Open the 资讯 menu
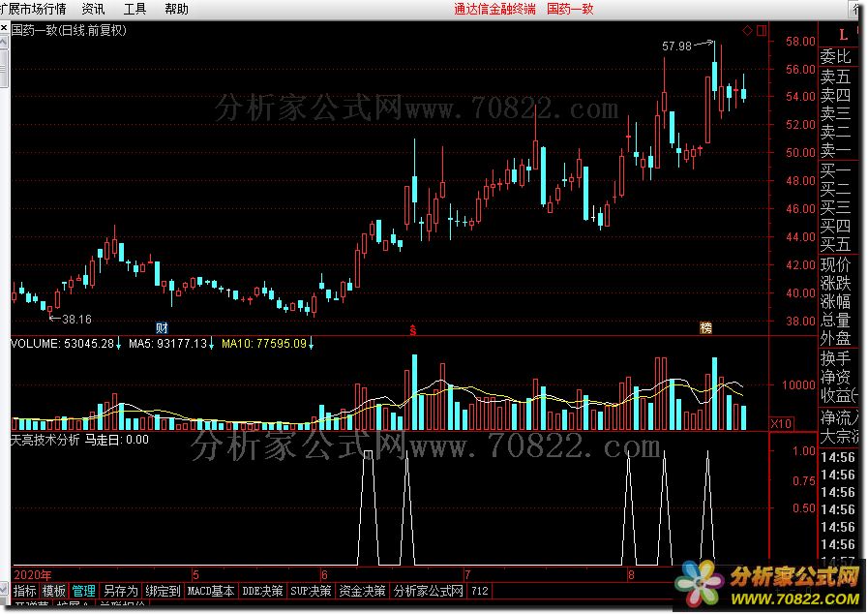868x614 pixels. (x=93, y=9)
